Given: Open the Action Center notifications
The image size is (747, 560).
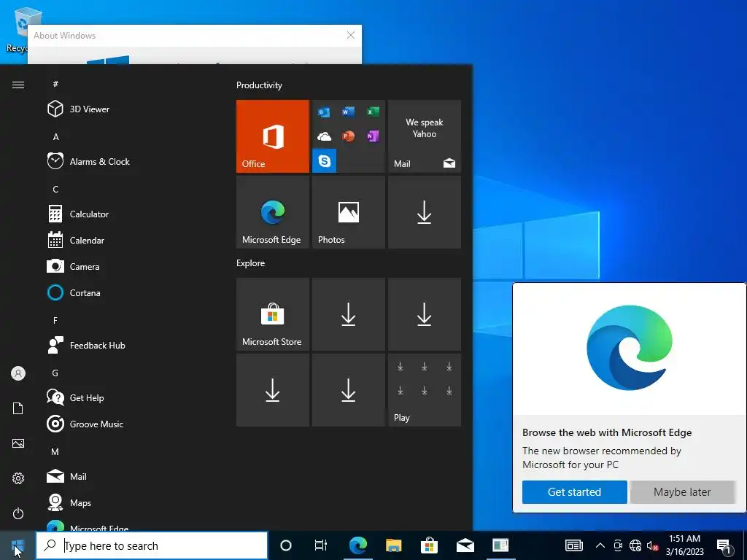Looking at the screenshot, I should point(724,545).
